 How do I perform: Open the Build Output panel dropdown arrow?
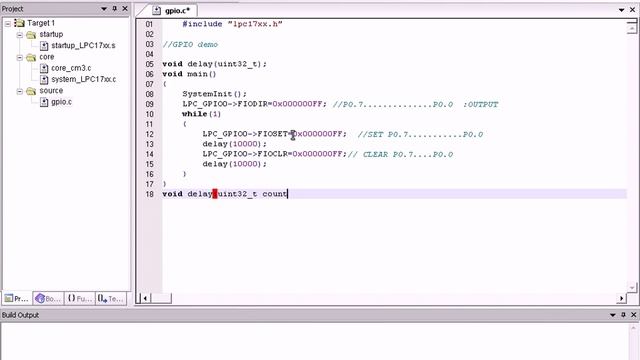pos(613,315)
